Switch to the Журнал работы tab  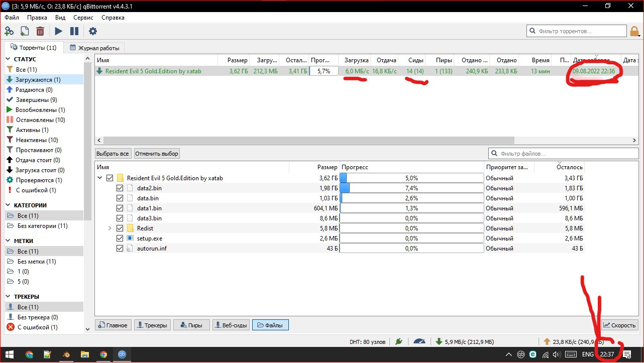tap(95, 48)
